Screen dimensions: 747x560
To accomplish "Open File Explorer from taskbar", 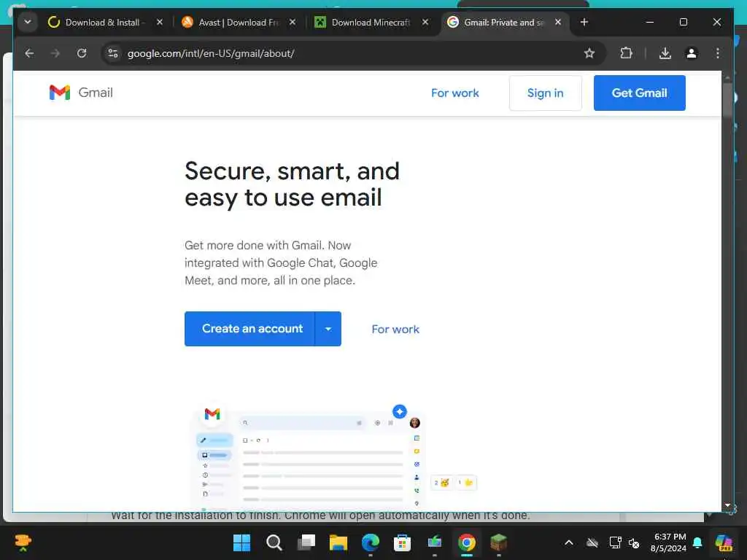I will (338, 542).
